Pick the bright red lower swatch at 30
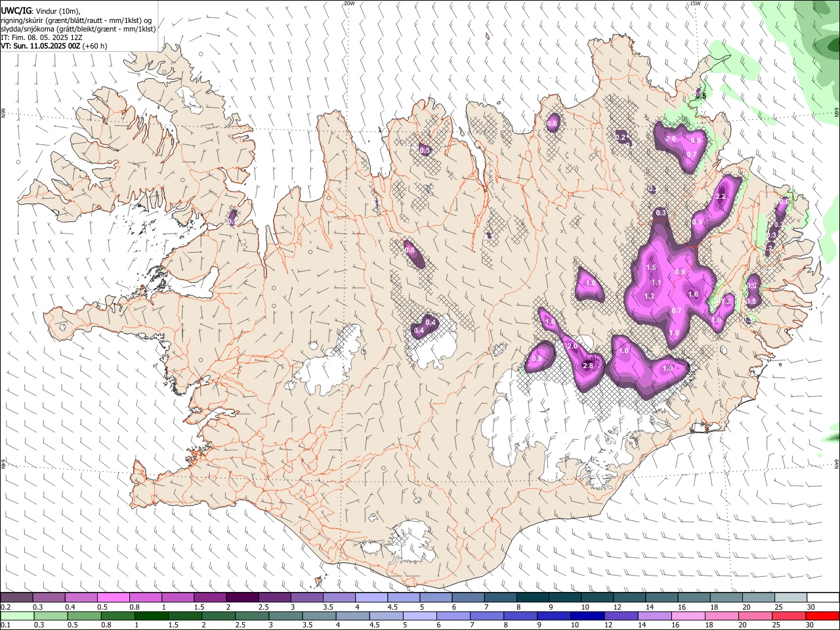840x630 pixels. tap(822, 616)
